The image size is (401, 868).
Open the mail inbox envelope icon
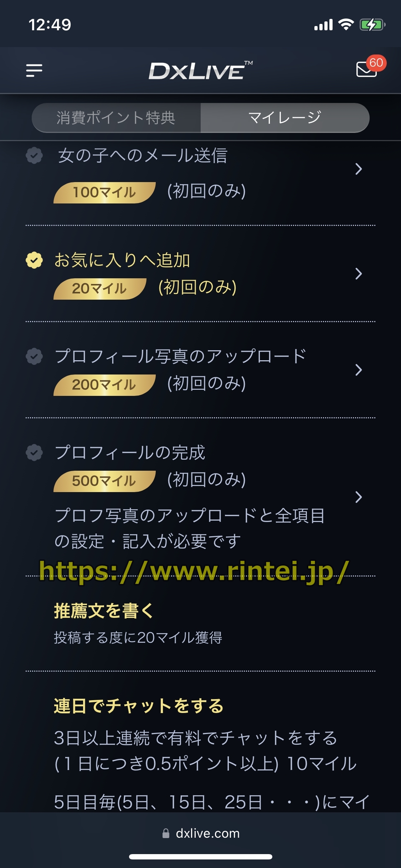[x=366, y=69]
